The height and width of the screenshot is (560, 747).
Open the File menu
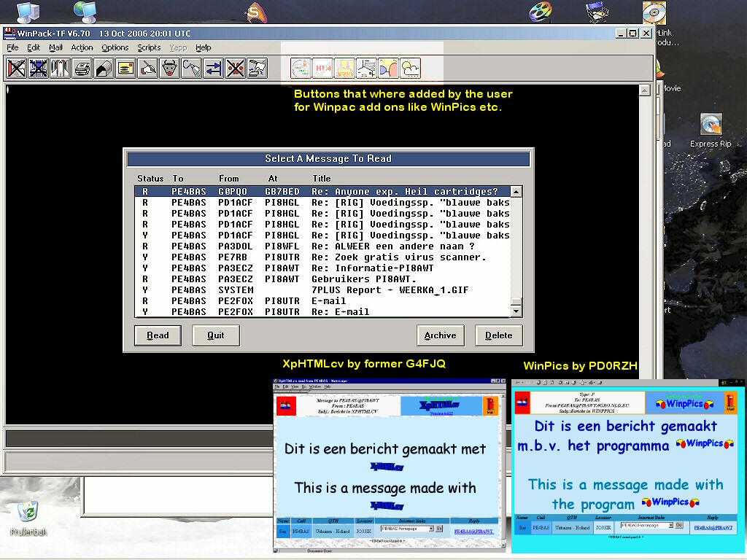(x=12, y=47)
